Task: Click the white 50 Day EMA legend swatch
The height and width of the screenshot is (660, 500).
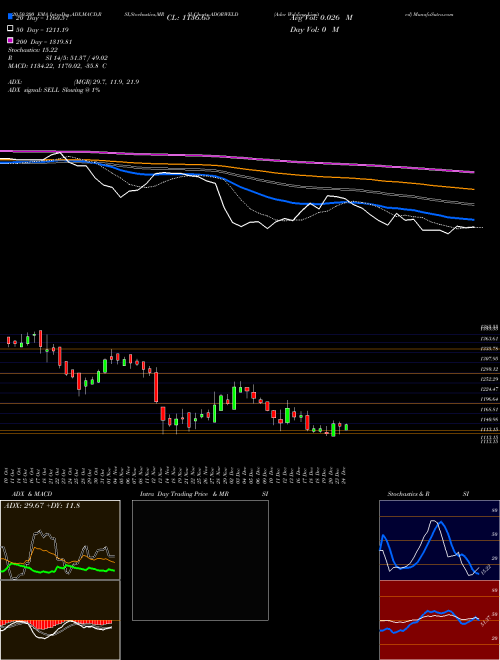Action: (10, 29)
